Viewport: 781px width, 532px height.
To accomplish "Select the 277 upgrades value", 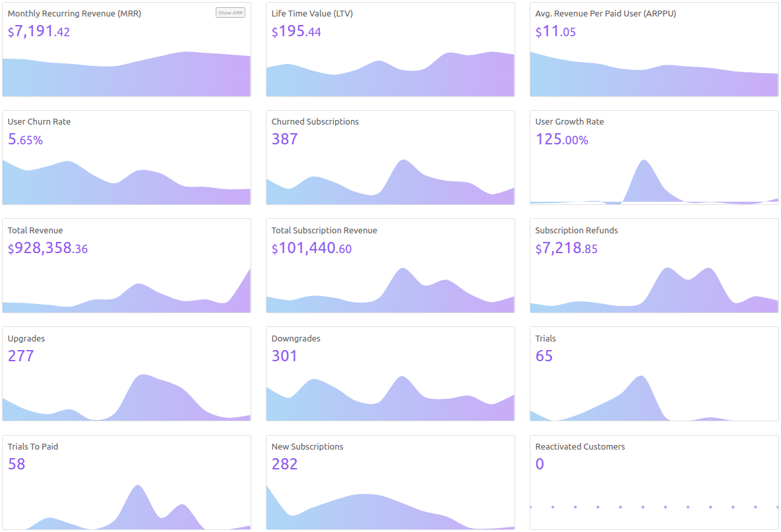I will click(21, 356).
